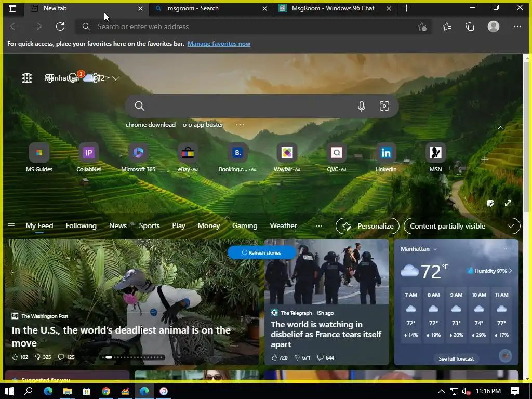The width and height of the screenshot is (532, 399).
Task: Open comments on the Telegraph story
Action: point(325,357)
